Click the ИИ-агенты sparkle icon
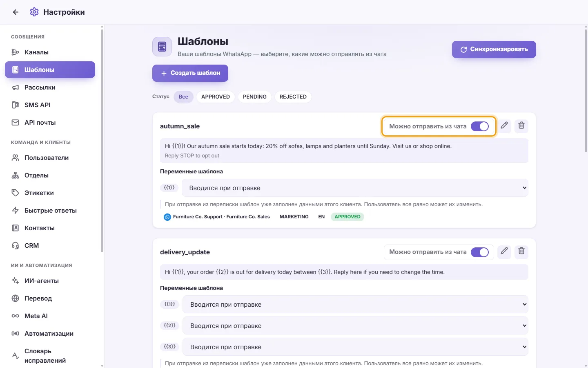Image resolution: width=588 pixels, height=368 pixels. (x=15, y=281)
